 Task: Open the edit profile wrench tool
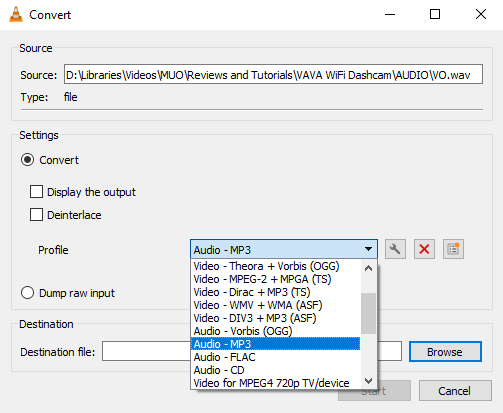(395, 249)
